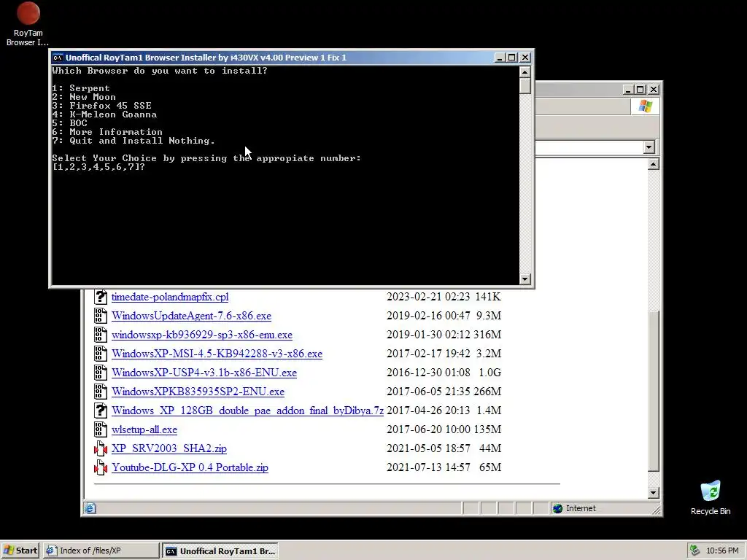Click the Internet zone globe in the status bar

557,508
